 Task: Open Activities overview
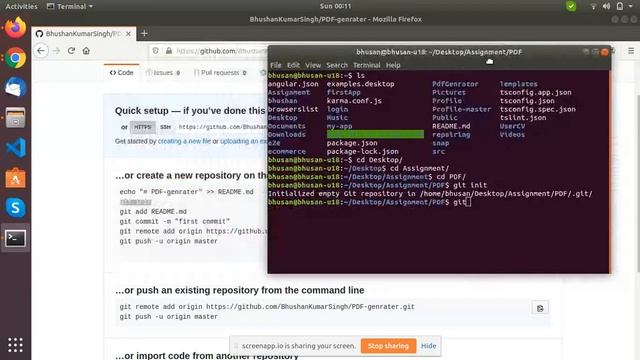pyautogui.click(x=21, y=6)
